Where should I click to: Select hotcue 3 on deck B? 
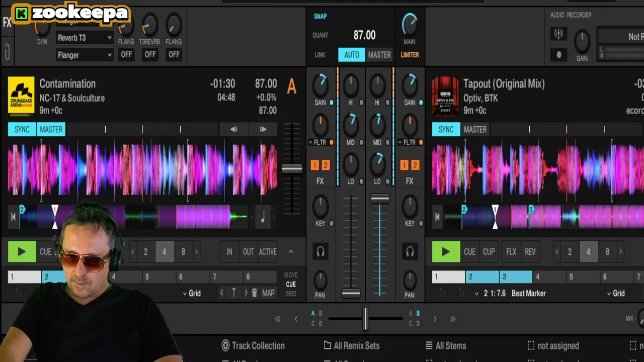[x=516, y=277]
